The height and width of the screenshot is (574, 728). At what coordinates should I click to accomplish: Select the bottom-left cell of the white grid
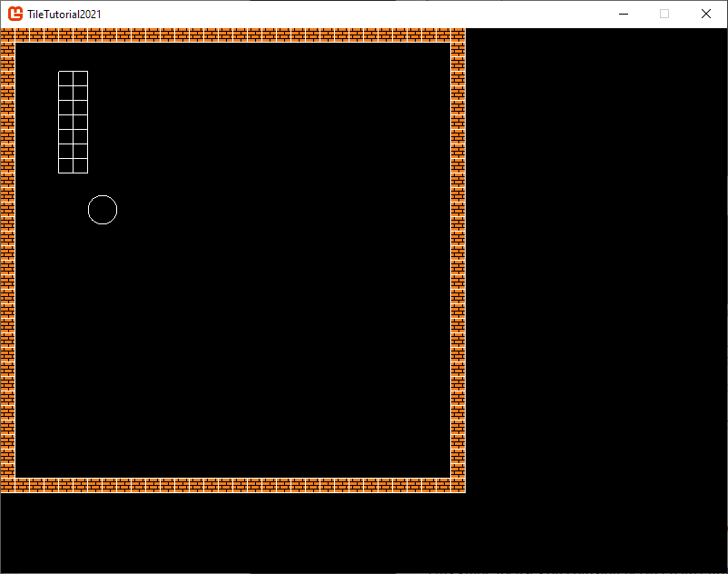66,165
